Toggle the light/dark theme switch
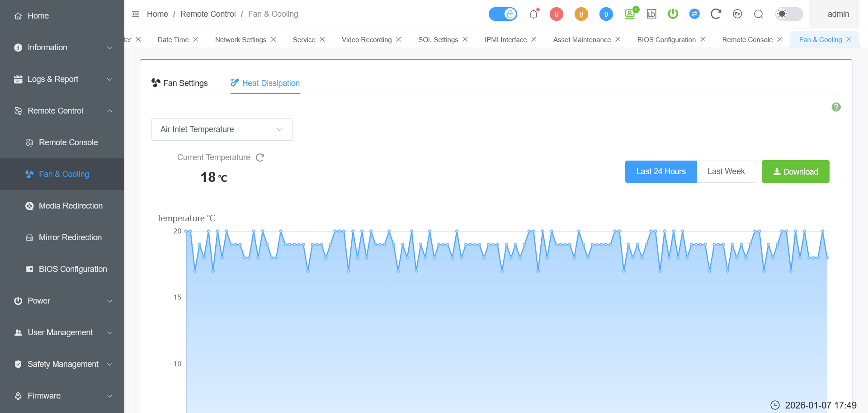Image resolution: width=868 pixels, height=413 pixels. (789, 14)
